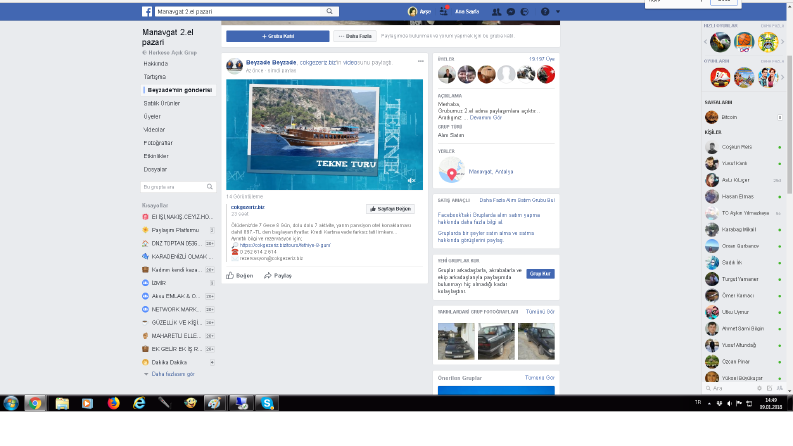793x446 pixels.
Task: Open Skype from the taskbar
Action: [x=268, y=403]
